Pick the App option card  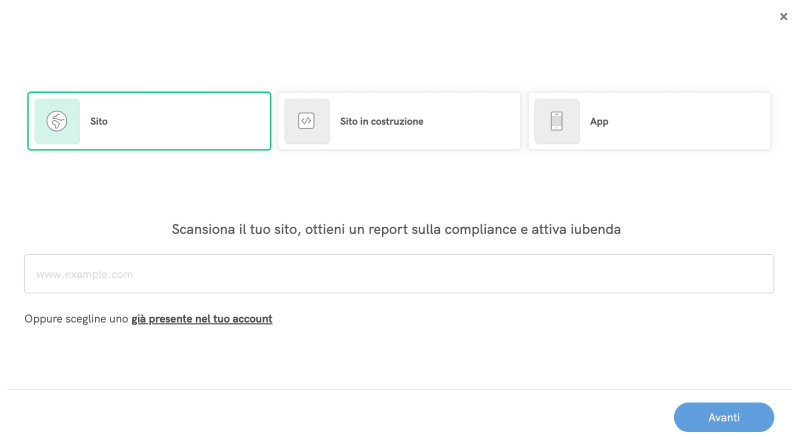(649, 121)
